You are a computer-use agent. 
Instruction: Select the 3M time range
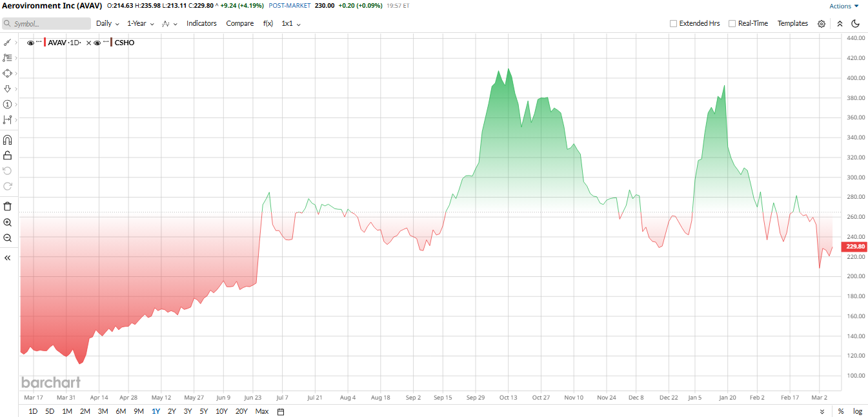tap(103, 411)
